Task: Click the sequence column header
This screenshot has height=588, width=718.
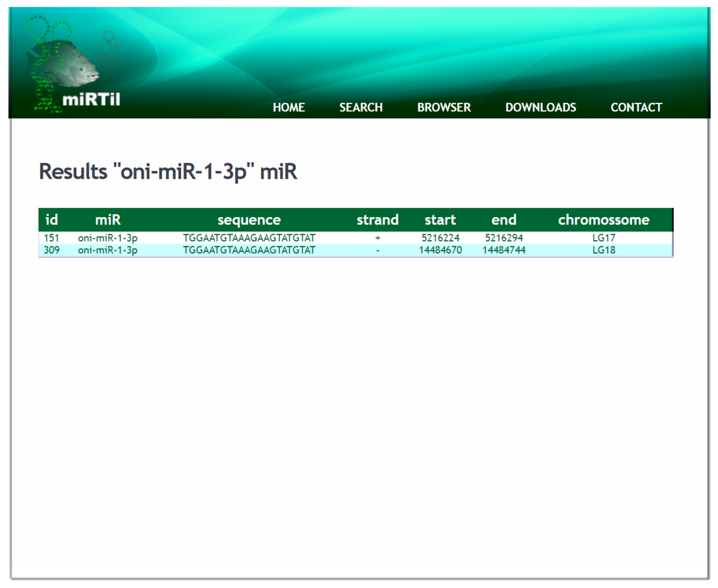Action: coord(249,220)
